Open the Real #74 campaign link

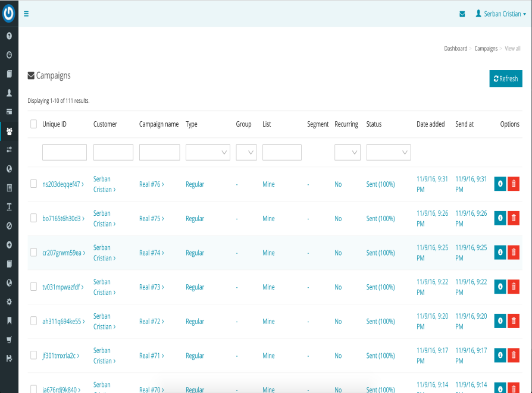[x=151, y=253]
